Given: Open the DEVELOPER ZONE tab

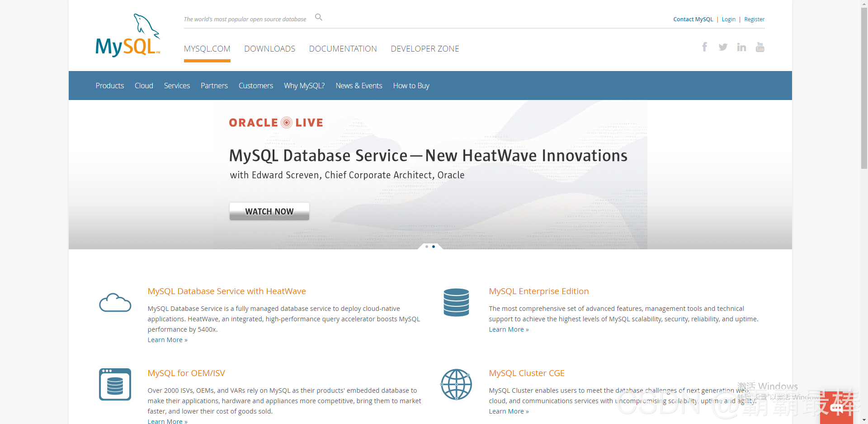Looking at the screenshot, I should tap(425, 49).
